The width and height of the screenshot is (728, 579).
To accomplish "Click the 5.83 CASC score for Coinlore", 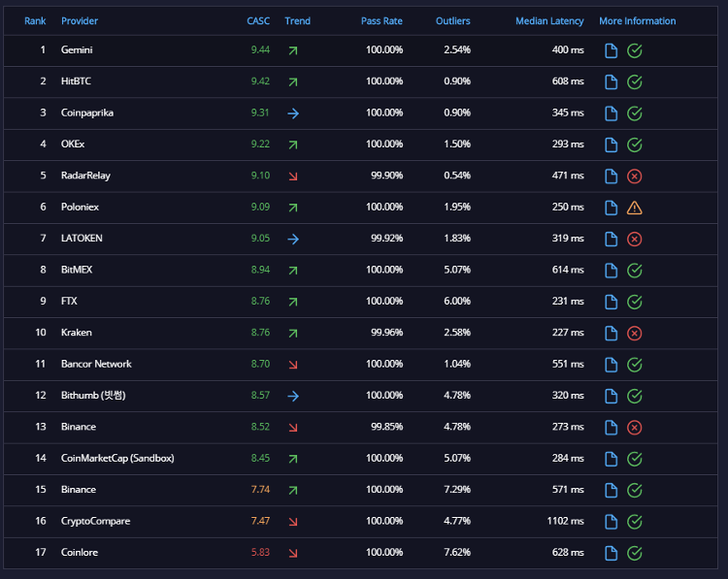I will click(x=260, y=552).
